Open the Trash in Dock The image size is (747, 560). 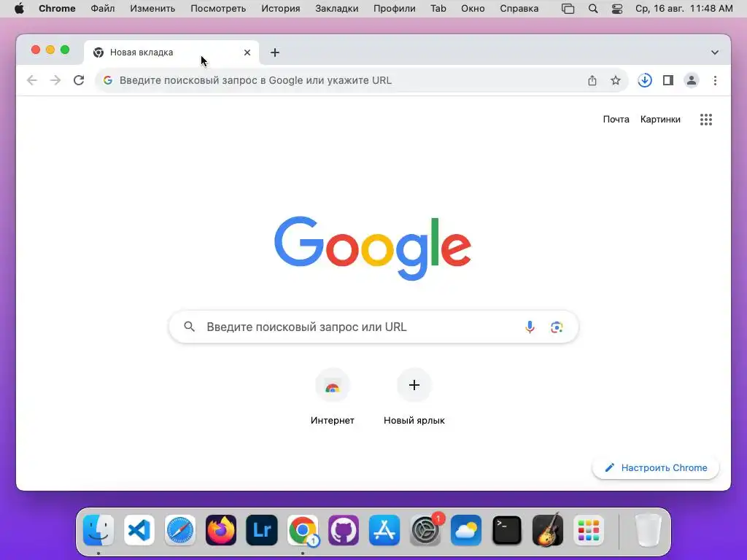(x=649, y=530)
